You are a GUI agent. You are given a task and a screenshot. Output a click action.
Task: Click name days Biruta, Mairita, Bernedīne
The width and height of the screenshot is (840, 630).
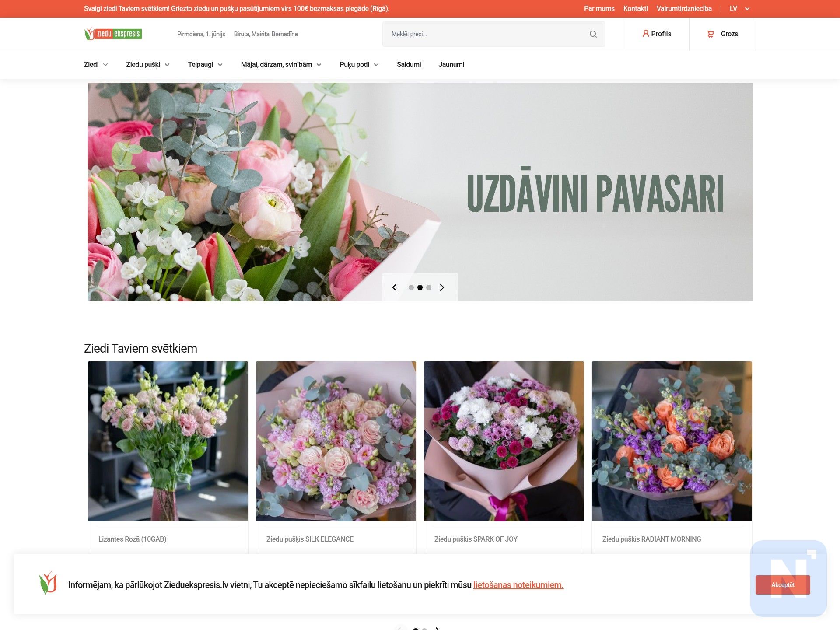[x=266, y=34]
